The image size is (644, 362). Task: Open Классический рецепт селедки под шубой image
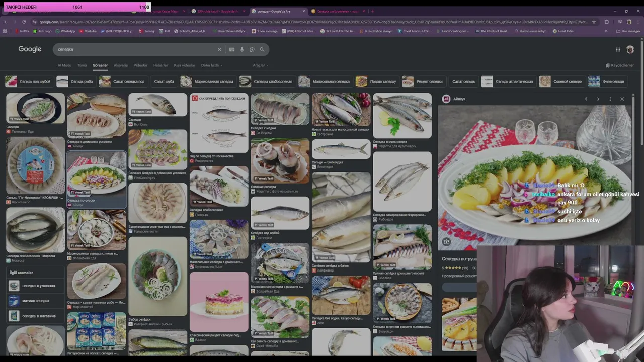point(219,302)
